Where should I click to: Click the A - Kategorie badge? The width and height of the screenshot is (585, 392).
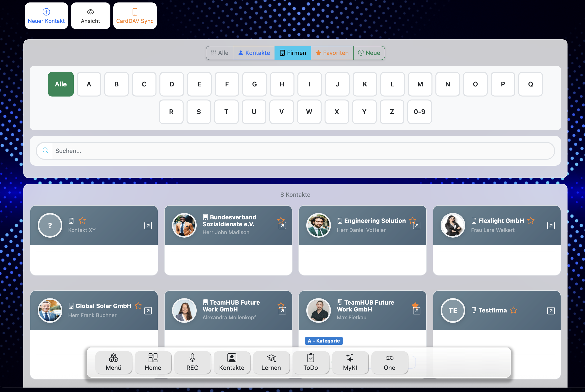[x=324, y=341]
